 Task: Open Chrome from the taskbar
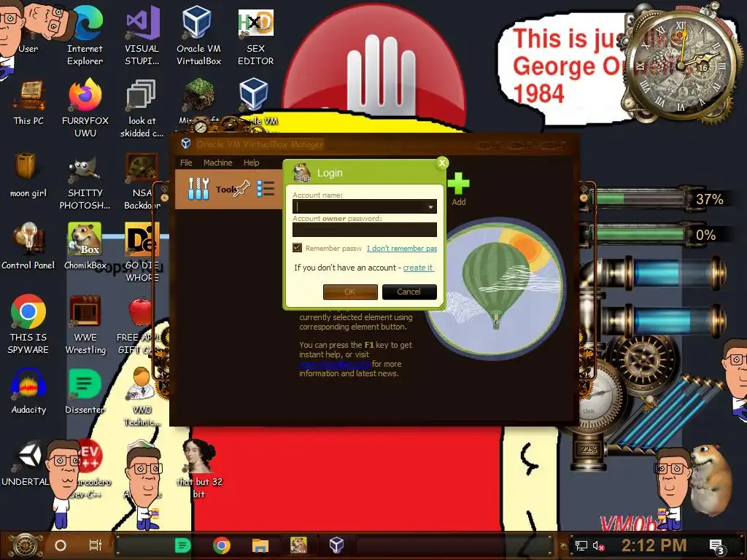click(x=222, y=545)
